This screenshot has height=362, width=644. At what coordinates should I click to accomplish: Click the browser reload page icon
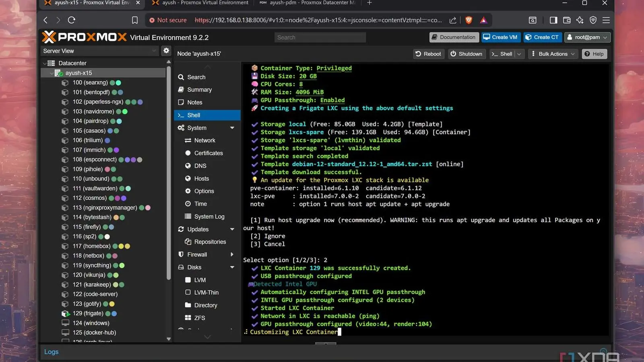coord(72,20)
